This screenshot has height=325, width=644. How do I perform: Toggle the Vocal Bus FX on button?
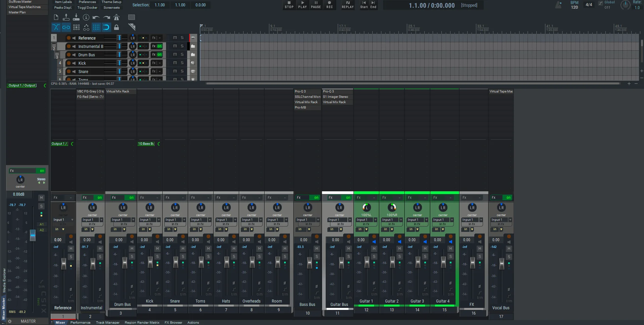[508, 198]
